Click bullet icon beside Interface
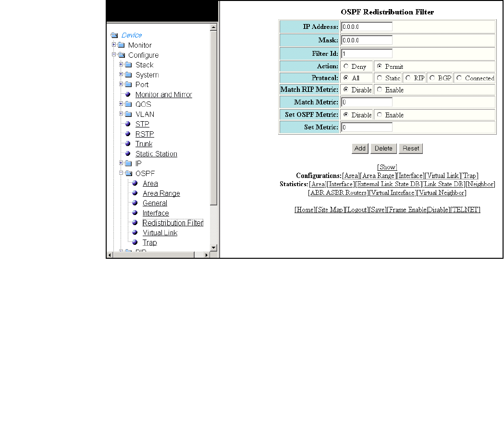 click(x=135, y=213)
